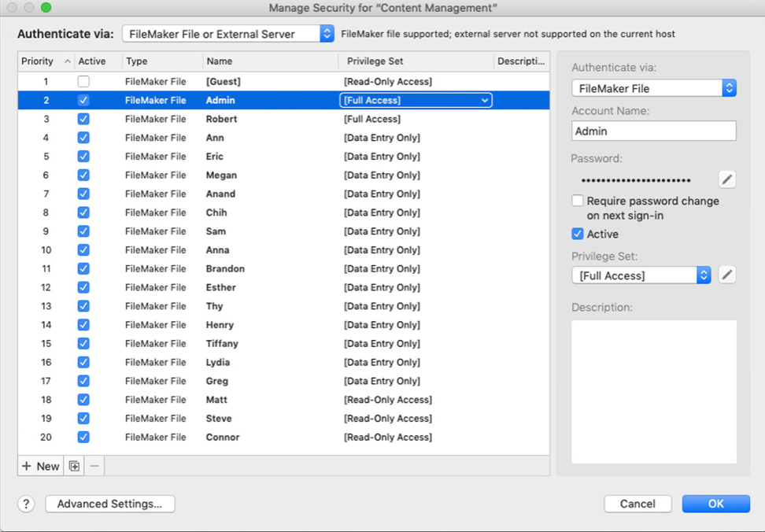Screen dimensions: 765x532
Task: Click FileMaker File type in Megan row
Action: coord(156,175)
